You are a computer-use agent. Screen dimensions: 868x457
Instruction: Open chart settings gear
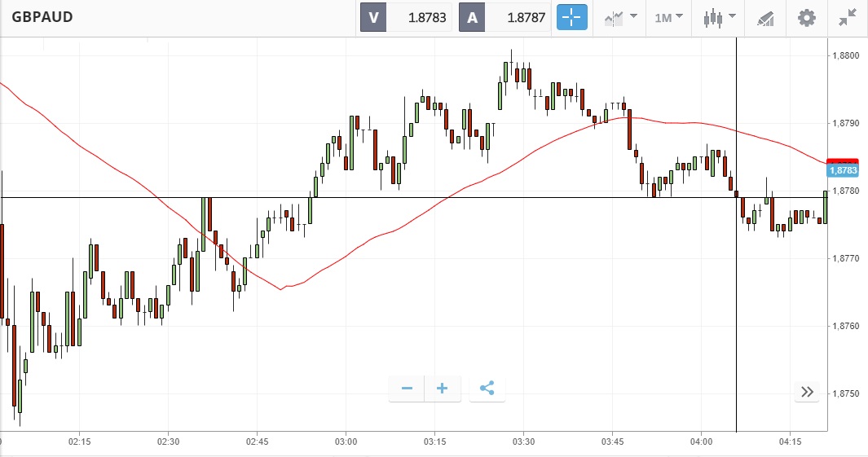pyautogui.click(x=806, y=17)
